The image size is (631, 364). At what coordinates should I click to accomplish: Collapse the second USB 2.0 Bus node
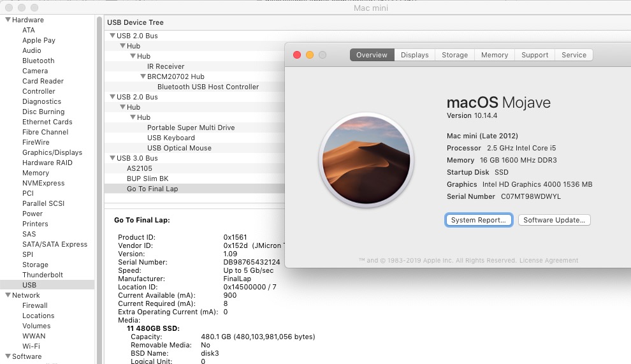112,97
